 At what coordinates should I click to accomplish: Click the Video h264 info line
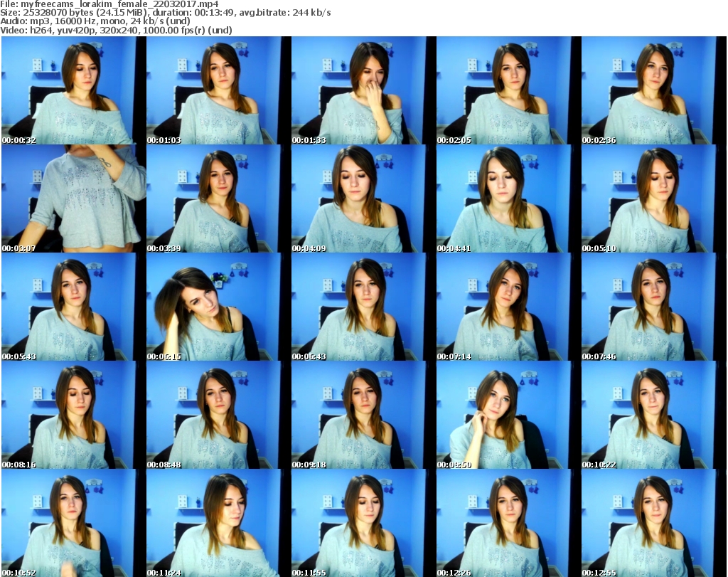[x=117, y=30]
